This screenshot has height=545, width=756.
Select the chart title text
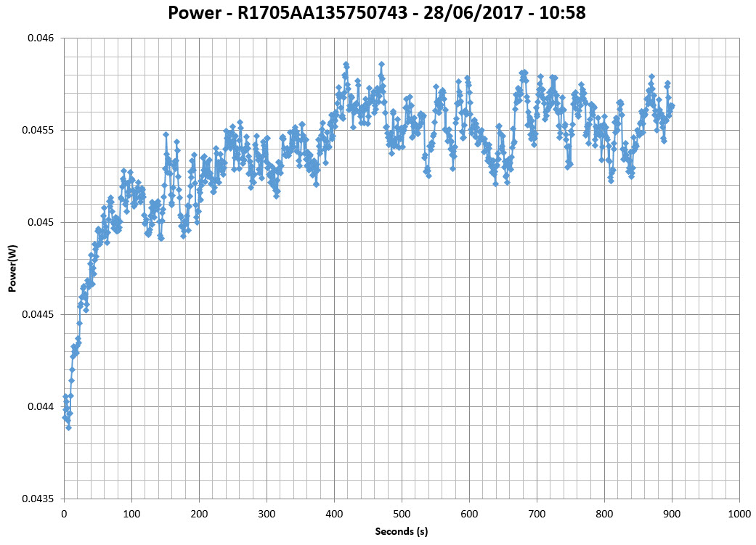pos(377,13)
